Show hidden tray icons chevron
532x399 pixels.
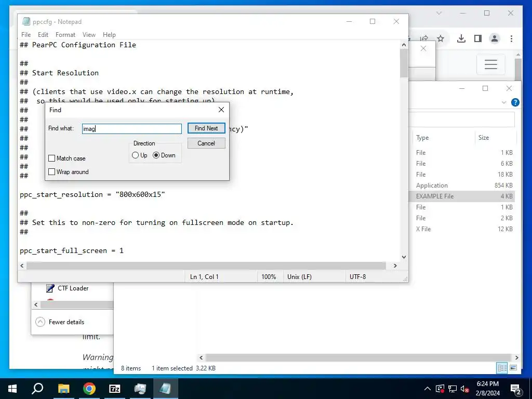[x=428, y=389]
